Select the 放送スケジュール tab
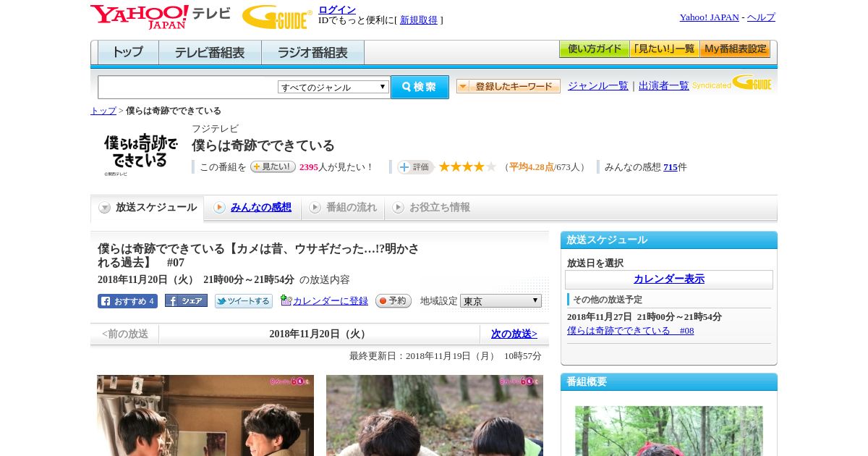This screenshot has height=456, width=868. [x=148, y=208]
